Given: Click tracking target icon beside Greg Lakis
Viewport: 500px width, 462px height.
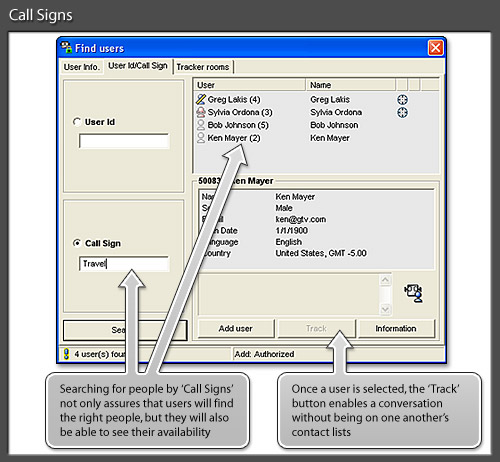Looking at the screenshot, I should 402,99.
